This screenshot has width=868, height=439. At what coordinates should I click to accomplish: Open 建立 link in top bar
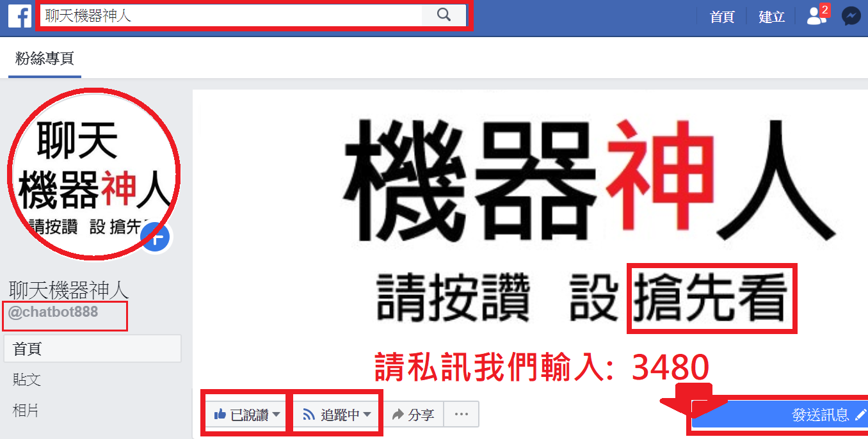point(772,17)
